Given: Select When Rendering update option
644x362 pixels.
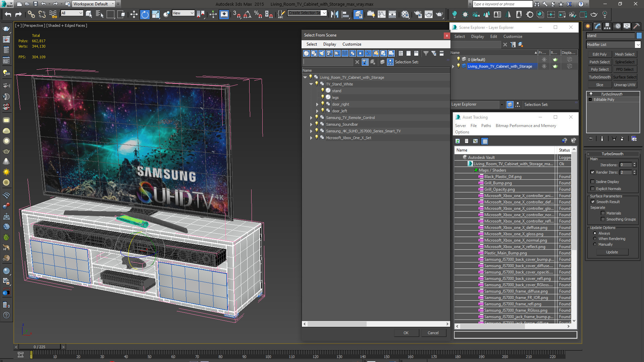Looking at the screenshot, I should [x=595, y=239].
